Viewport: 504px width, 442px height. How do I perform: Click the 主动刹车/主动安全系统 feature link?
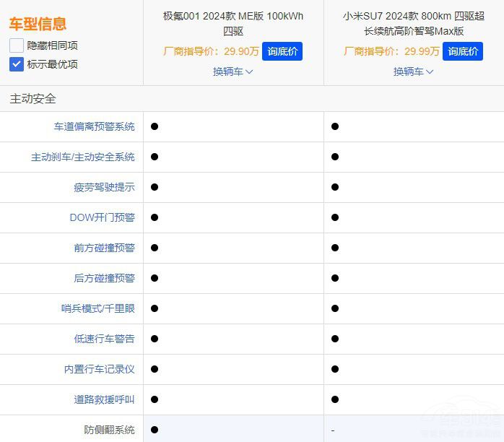coord(82,157)
